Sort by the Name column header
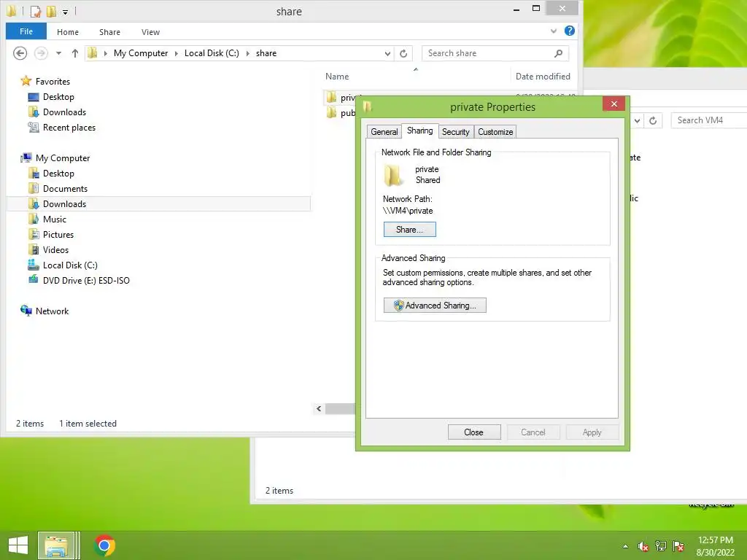The height and width of the screenshot is (560, 747). click(337, 76)
